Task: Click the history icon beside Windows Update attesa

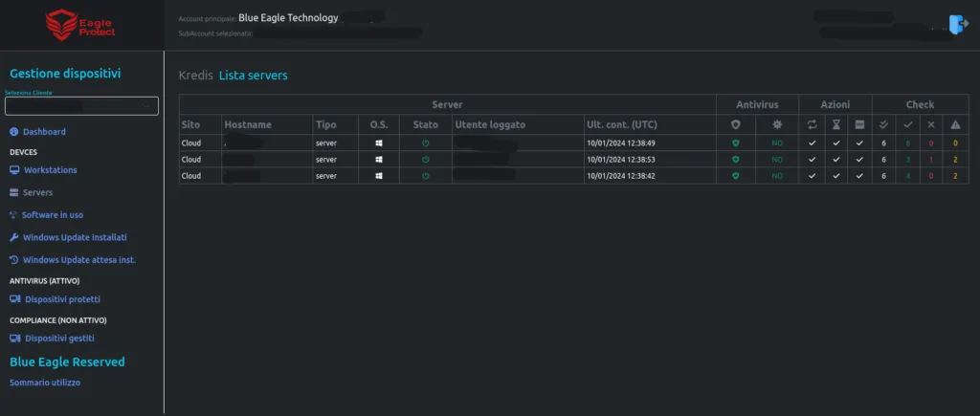Action: click(14, 260)
